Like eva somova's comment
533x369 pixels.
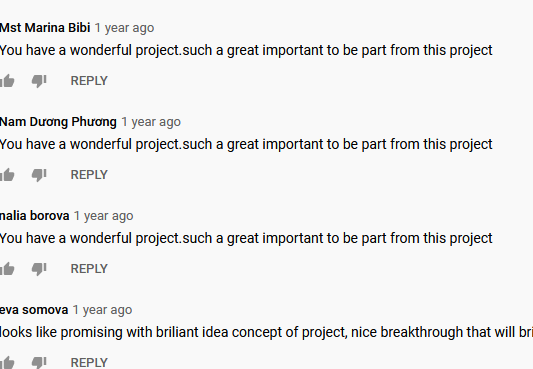(7, 363)
